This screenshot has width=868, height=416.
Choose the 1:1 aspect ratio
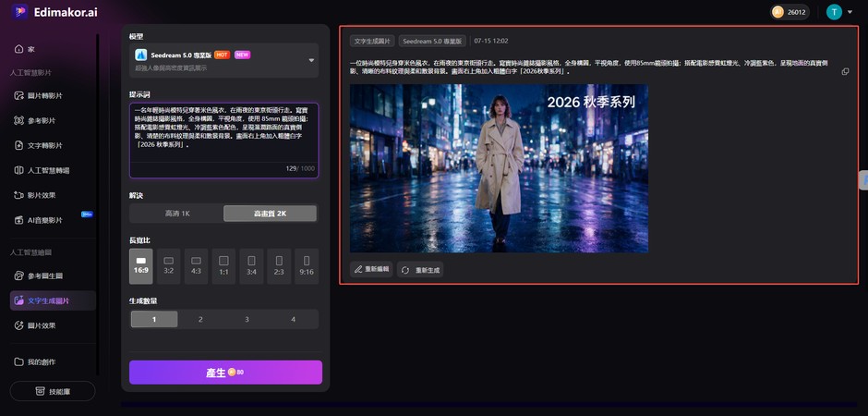tap(223, 266)
